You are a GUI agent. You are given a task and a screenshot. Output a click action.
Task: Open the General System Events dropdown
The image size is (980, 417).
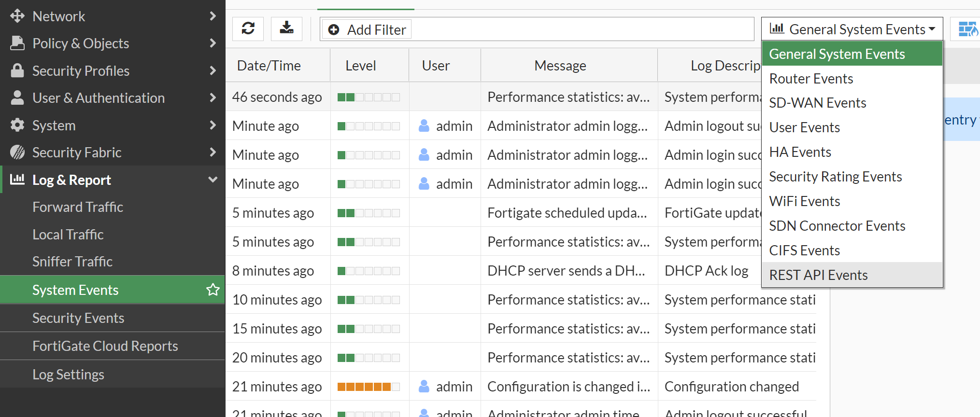(x=852, y=29)
